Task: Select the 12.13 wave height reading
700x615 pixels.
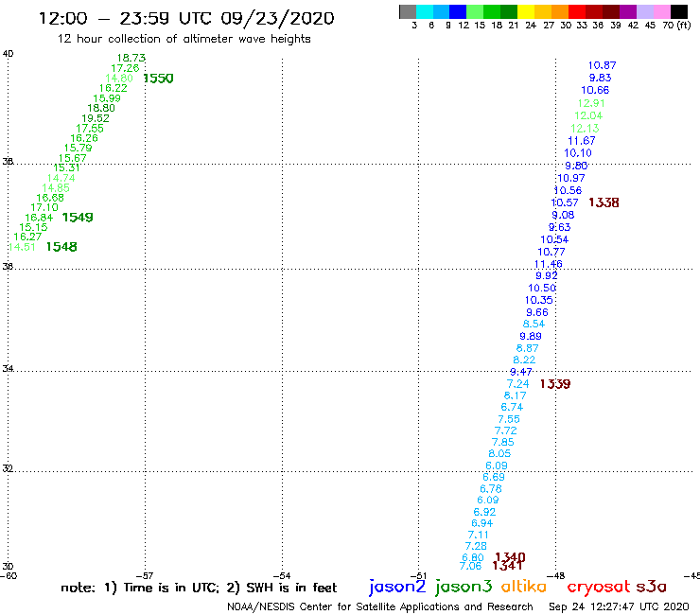Action: [585, 129]
